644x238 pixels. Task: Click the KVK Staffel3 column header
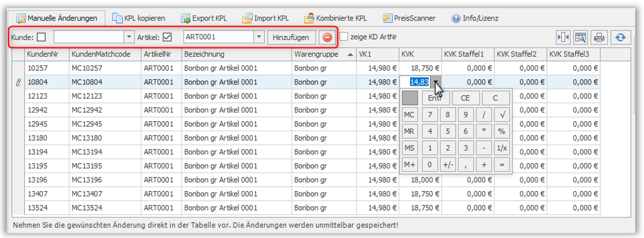(x=573, y=54)
